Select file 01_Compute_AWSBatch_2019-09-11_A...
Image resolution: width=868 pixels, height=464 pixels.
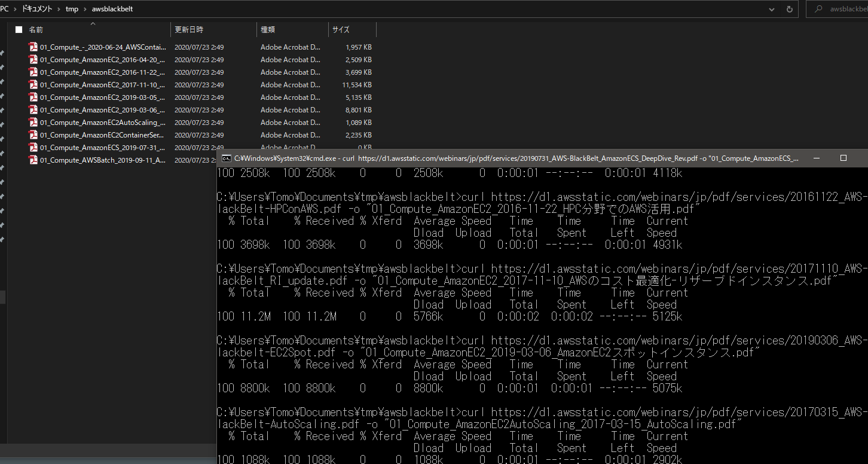click(x=103, y=160)
